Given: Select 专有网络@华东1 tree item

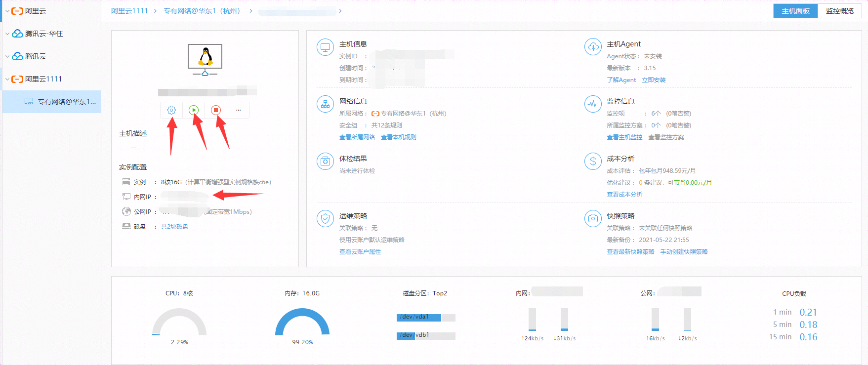Looking at the screenshot, I should [x=52, y=102].
